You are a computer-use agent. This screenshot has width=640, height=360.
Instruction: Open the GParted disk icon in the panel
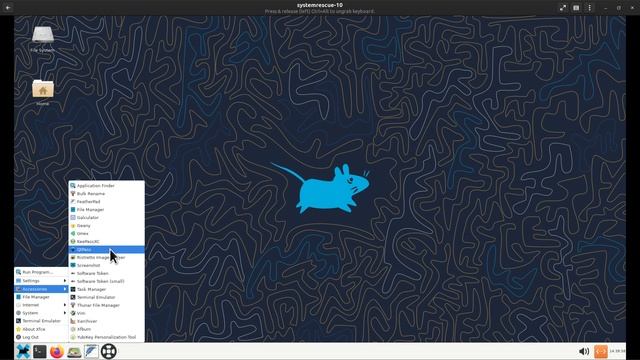[x=74, y=351]
